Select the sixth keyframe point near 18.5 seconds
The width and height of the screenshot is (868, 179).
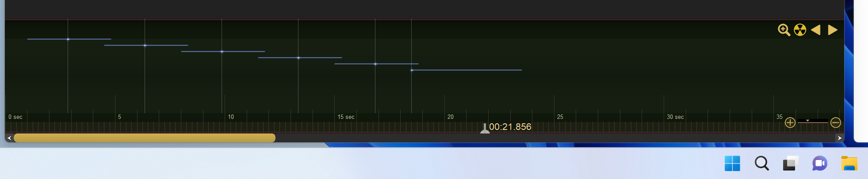coord(412,70)
